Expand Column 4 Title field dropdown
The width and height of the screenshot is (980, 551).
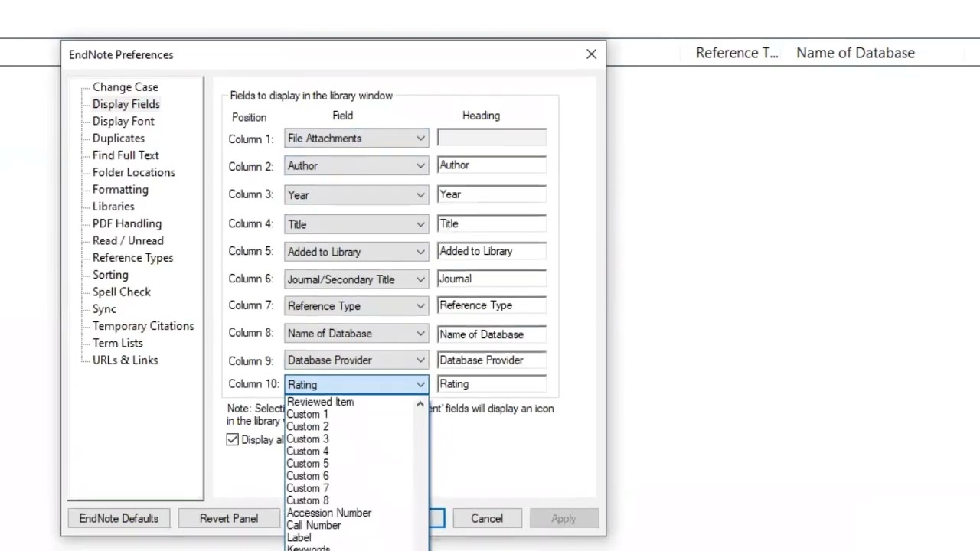[x=356, y=224]
